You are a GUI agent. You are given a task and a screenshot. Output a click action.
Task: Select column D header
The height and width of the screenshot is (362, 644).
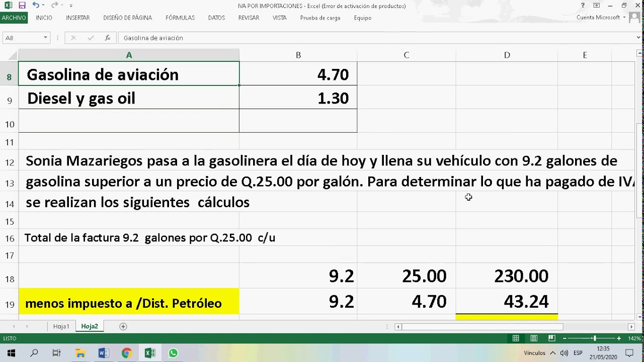(x=507, y=55)
